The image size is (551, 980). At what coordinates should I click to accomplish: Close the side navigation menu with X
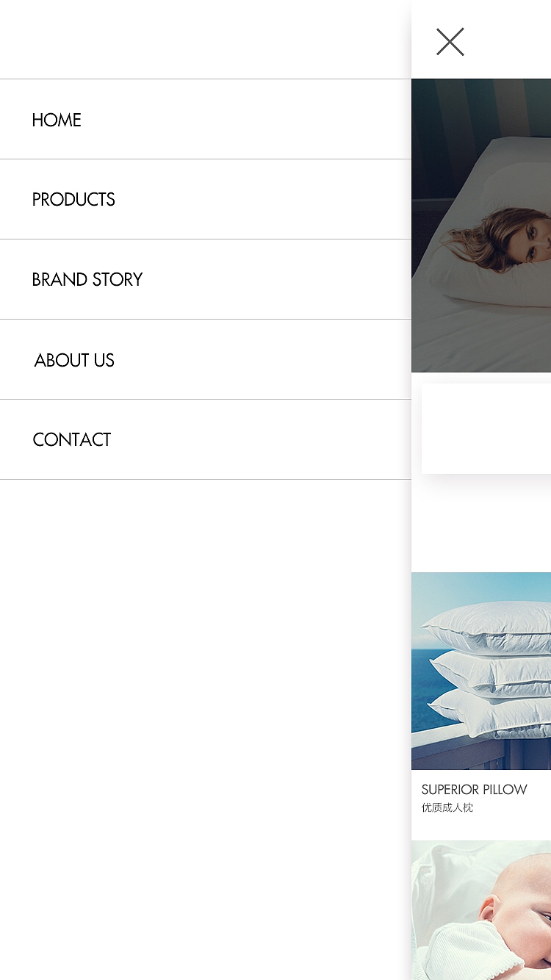(450, 42)
